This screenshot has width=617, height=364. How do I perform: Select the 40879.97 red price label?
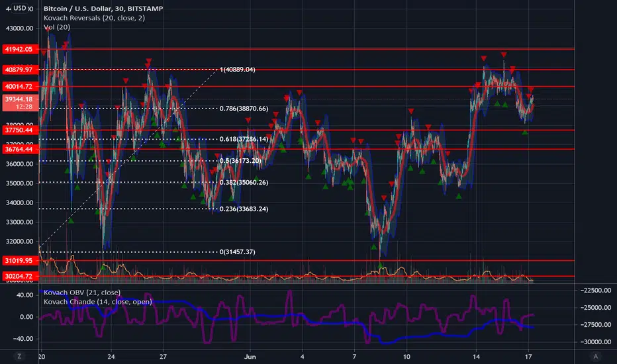click(21, 69)
